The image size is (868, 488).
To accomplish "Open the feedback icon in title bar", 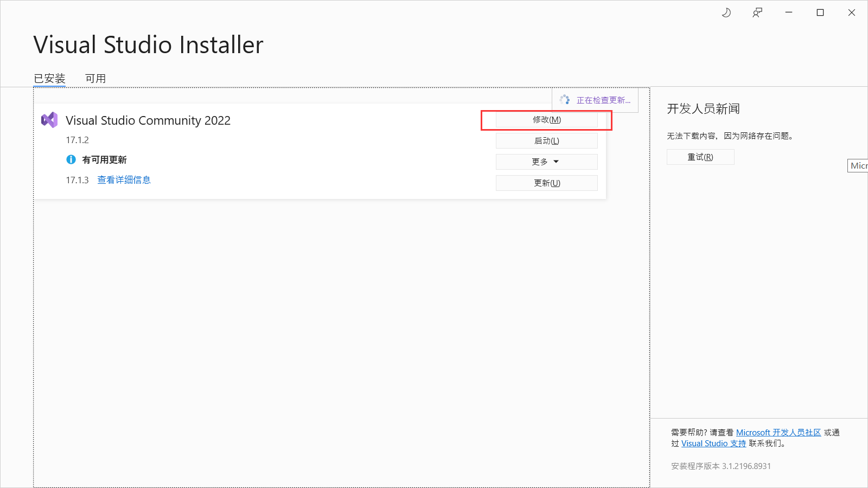I will tap(757, 12).
